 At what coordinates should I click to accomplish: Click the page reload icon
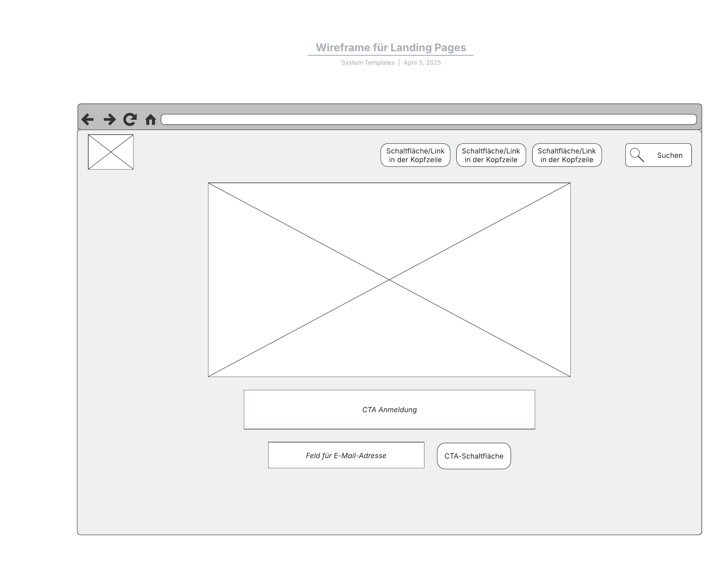131,119
